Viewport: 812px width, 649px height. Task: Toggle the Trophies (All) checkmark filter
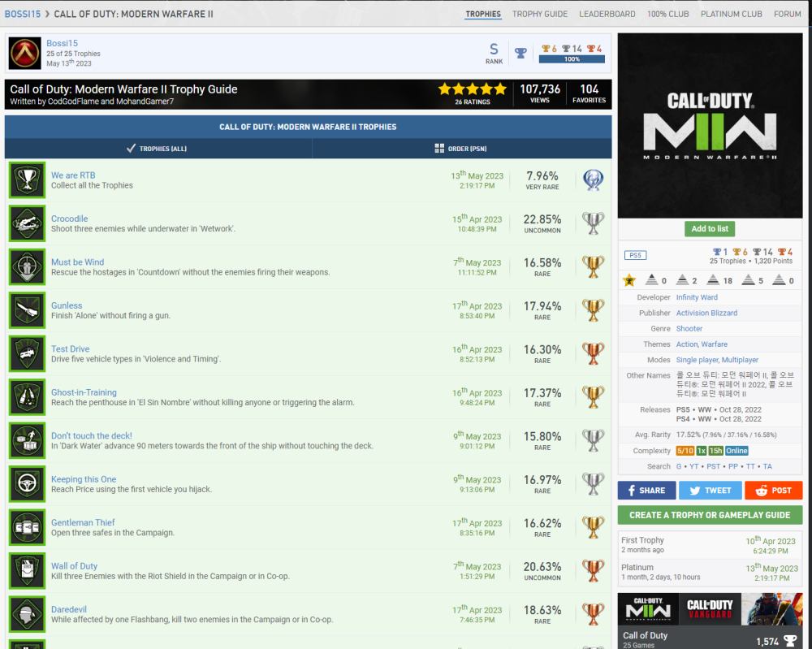[x=158, y=149]
